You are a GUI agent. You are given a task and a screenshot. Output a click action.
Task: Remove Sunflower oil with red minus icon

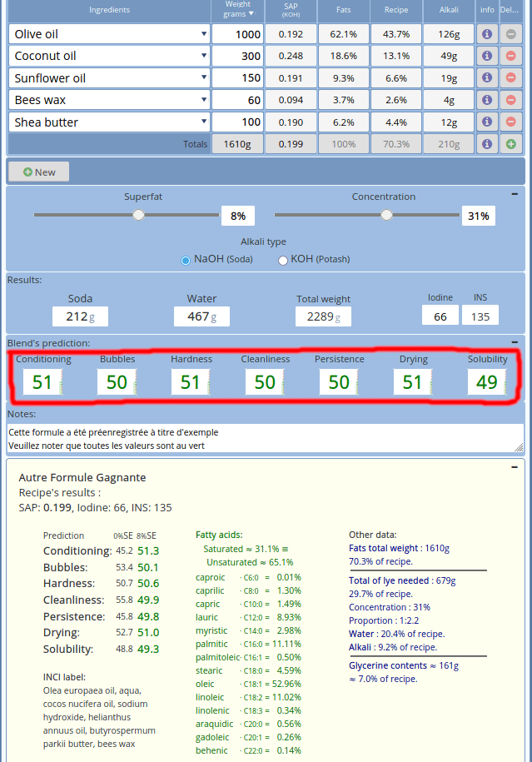tap(510, 78)
